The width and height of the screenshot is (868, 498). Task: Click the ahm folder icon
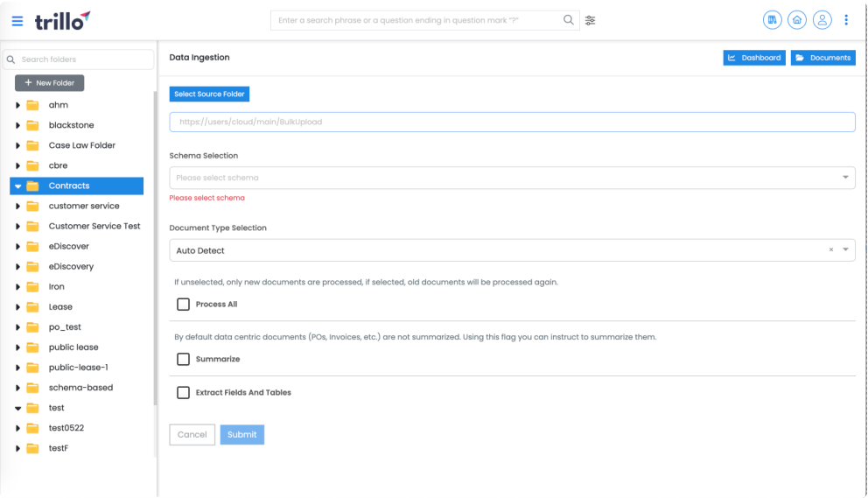point(32,105)
